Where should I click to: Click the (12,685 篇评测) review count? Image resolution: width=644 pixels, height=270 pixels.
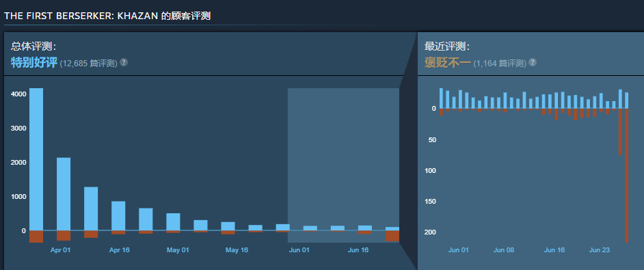point(89,64)
